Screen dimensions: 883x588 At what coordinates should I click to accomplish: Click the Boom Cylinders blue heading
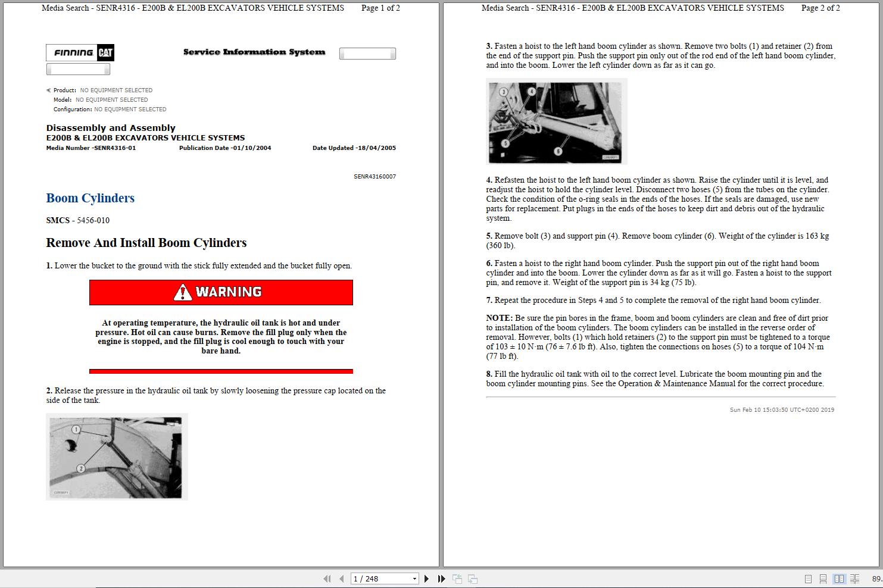[x=90, y=198]
